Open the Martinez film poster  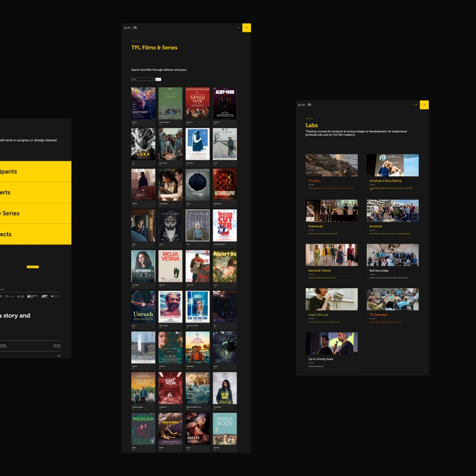(x=143, y=103)
